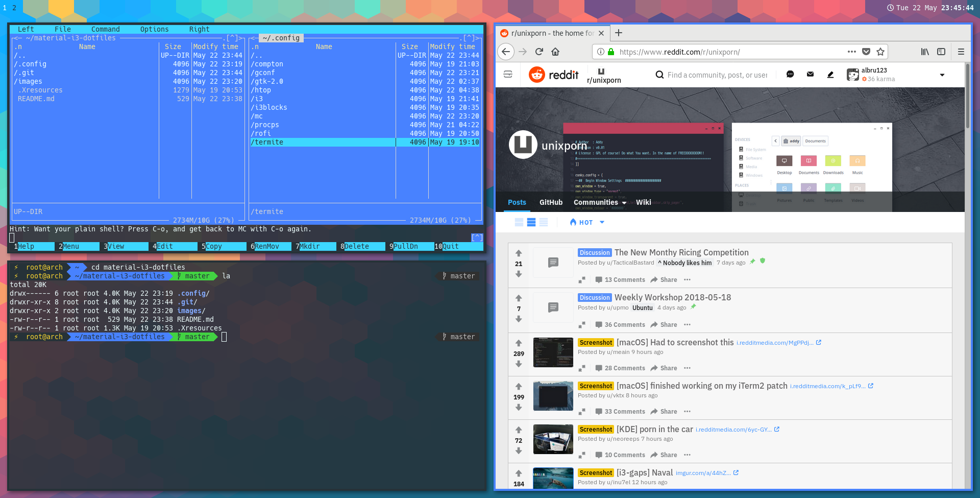Image resolution: width=980 pixels, height=498 pixels.
Task: Open Firefox home page
Action: [x=555, y=52]
